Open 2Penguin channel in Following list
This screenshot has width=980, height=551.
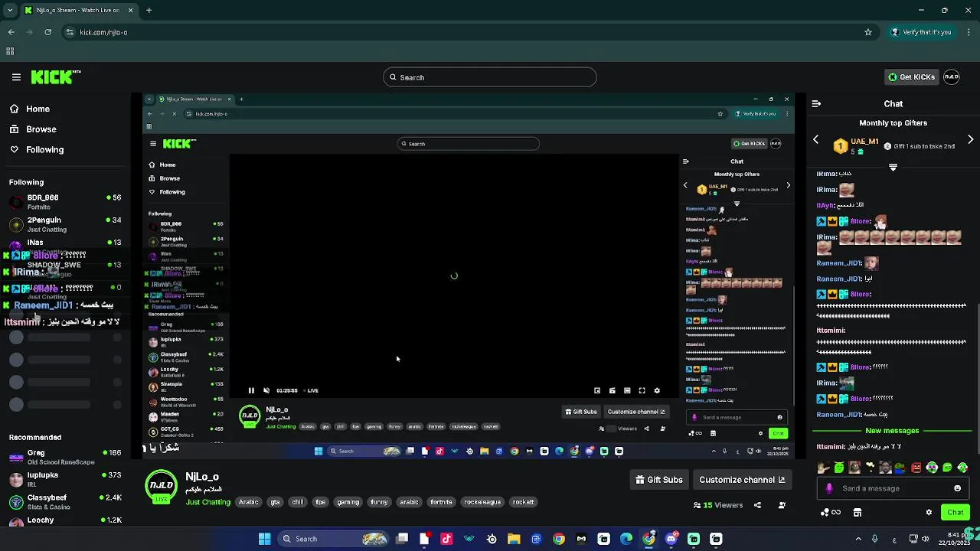65,224
